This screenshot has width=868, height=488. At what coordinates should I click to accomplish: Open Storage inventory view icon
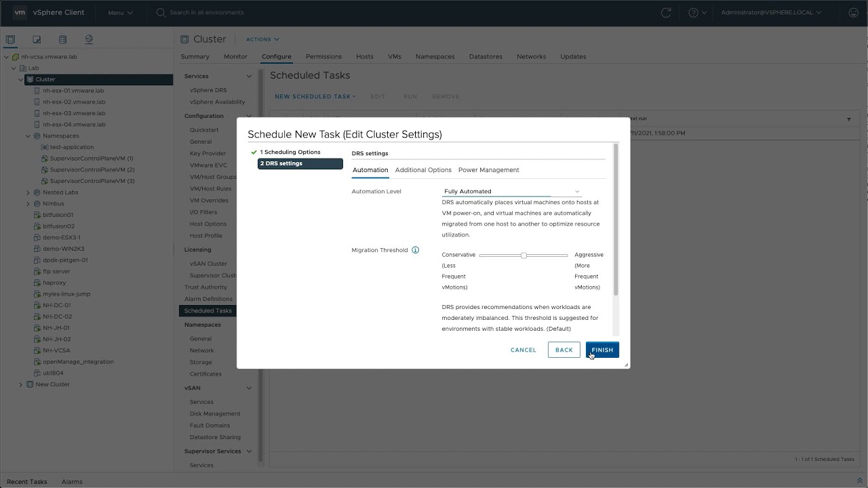62,39
